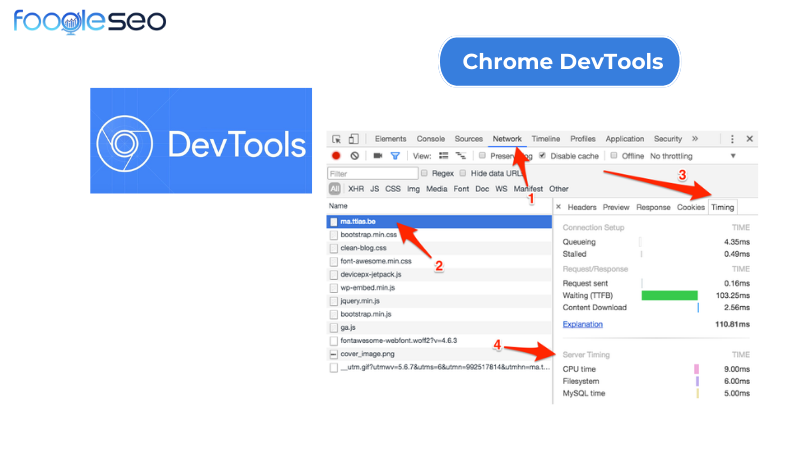Open the Headers tab in details
The image size is (800, 450).
[x=582, y=207]
